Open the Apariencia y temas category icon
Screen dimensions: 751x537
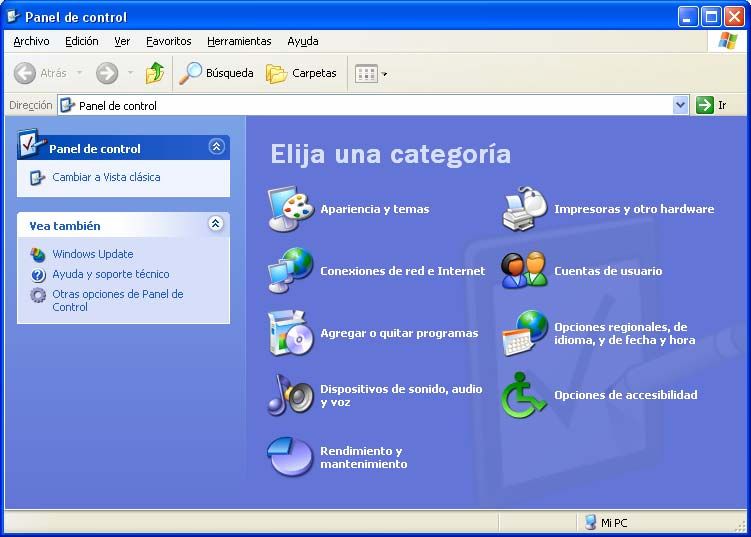(291, 209)
